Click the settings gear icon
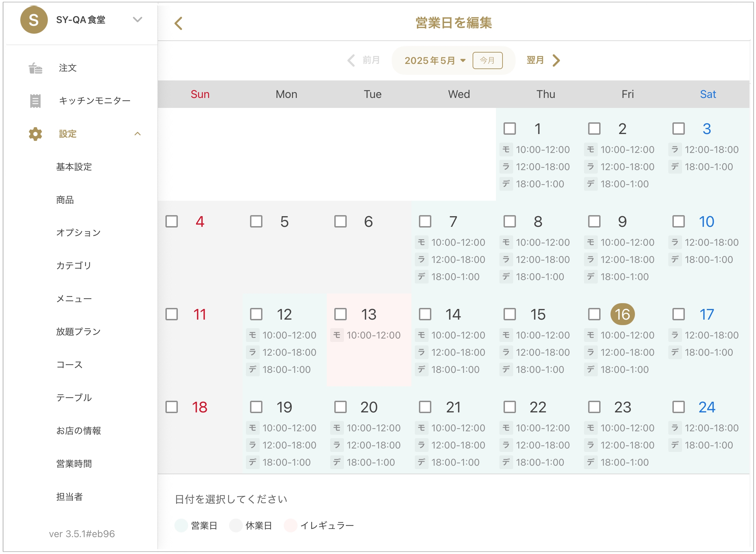Viewport: 756px width, 554px height. 35,134
